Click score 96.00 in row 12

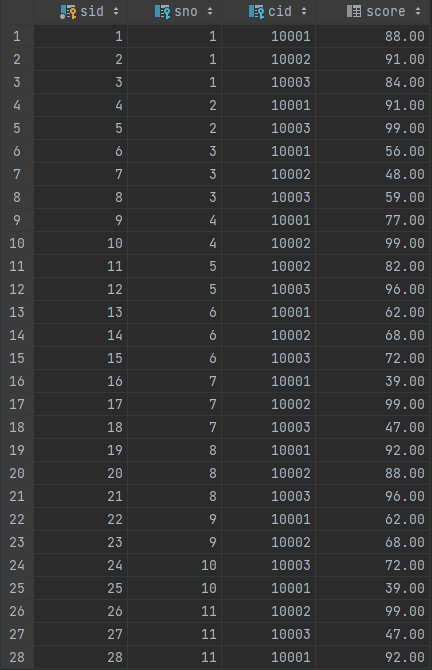pyautogui.click(x=373, y=289)
